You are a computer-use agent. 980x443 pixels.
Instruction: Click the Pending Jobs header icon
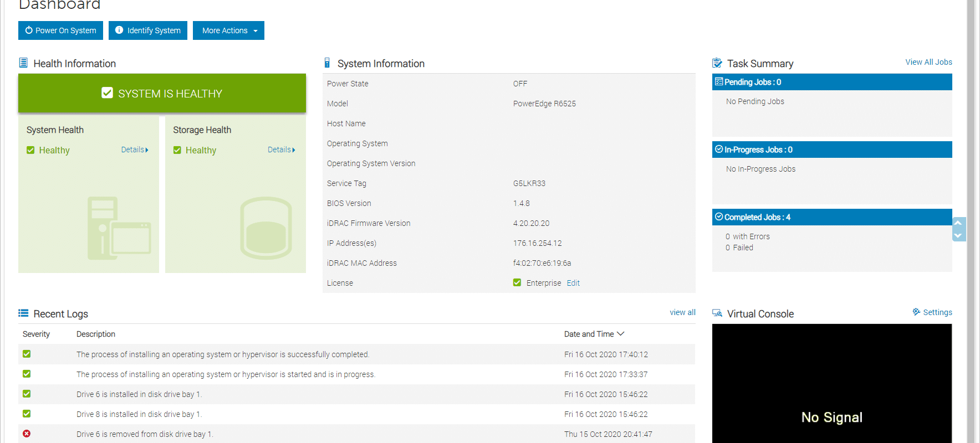pyautogui.click(x=719, y=82)
